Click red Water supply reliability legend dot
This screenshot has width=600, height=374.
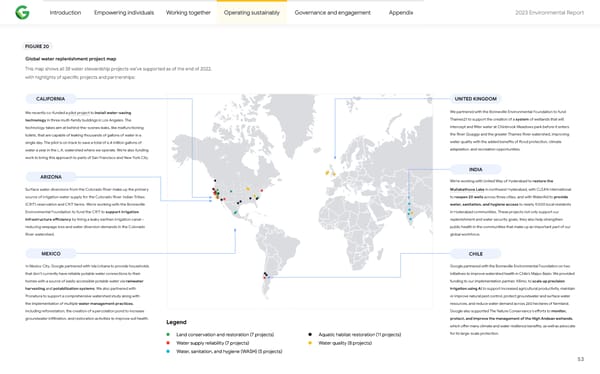(x=168, y=343)
